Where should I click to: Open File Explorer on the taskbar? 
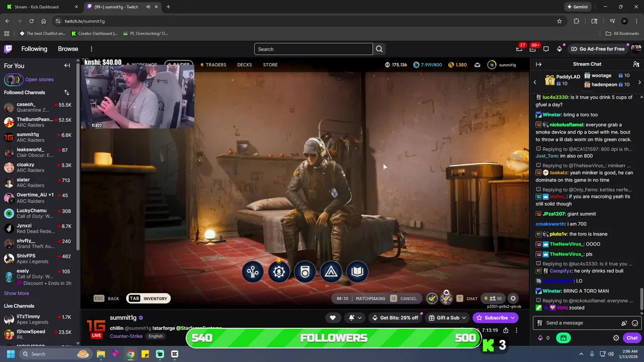click(101, 354)
